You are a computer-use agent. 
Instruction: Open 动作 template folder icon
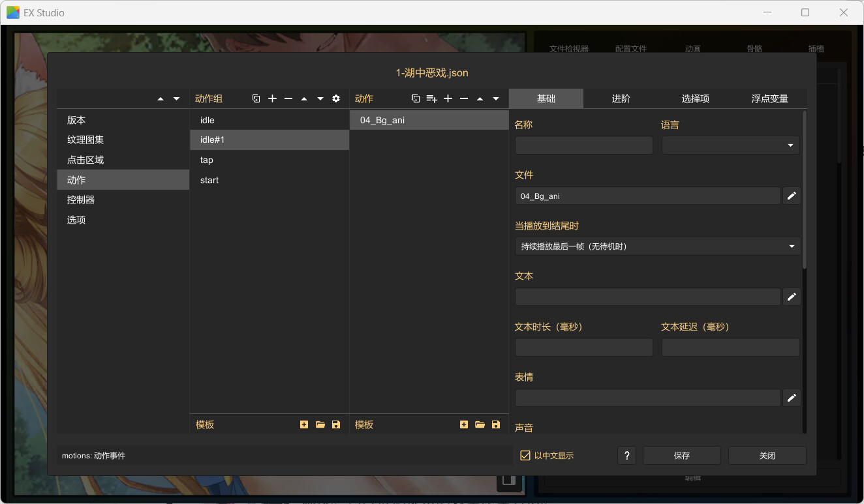480,424
